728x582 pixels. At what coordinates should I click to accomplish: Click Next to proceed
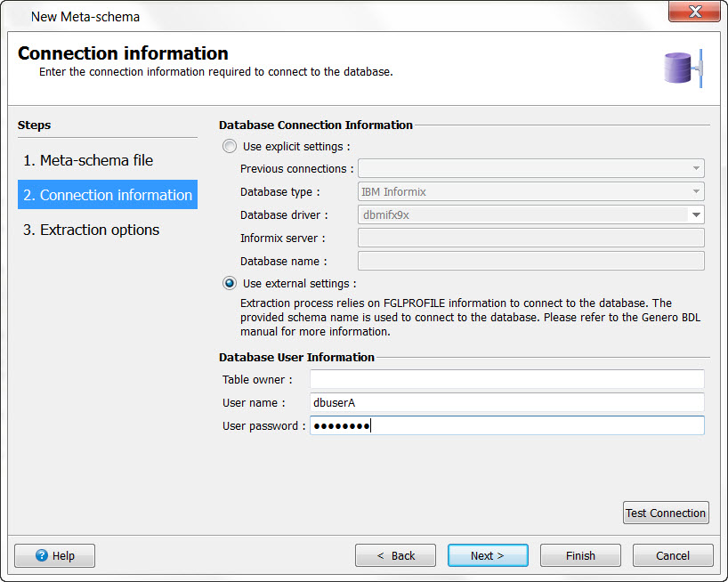coord(488,555)
